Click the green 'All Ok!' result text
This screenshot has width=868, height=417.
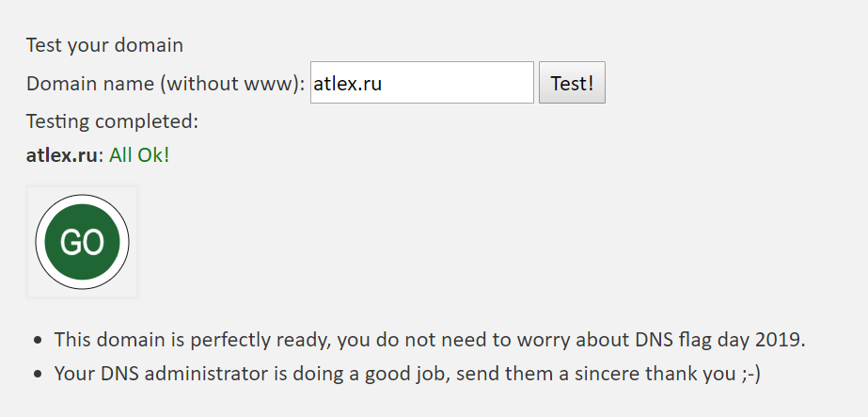coord(139,155)
